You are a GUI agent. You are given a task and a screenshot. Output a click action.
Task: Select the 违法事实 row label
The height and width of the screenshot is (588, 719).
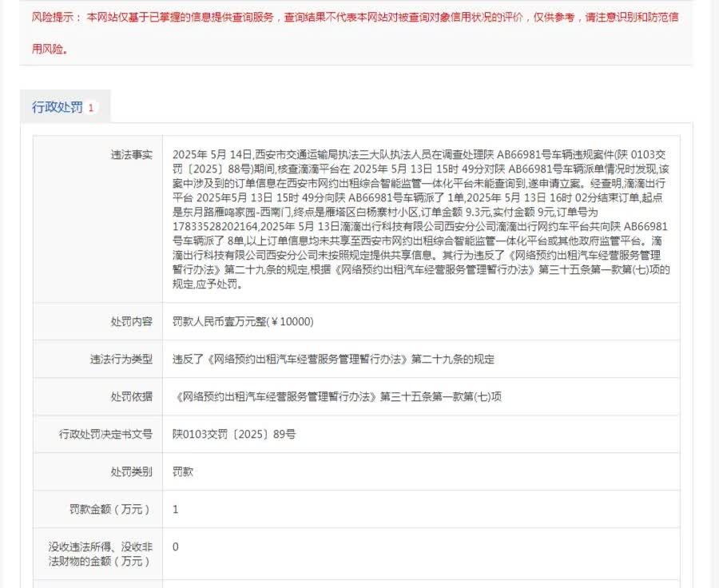[x=131, y=154]
